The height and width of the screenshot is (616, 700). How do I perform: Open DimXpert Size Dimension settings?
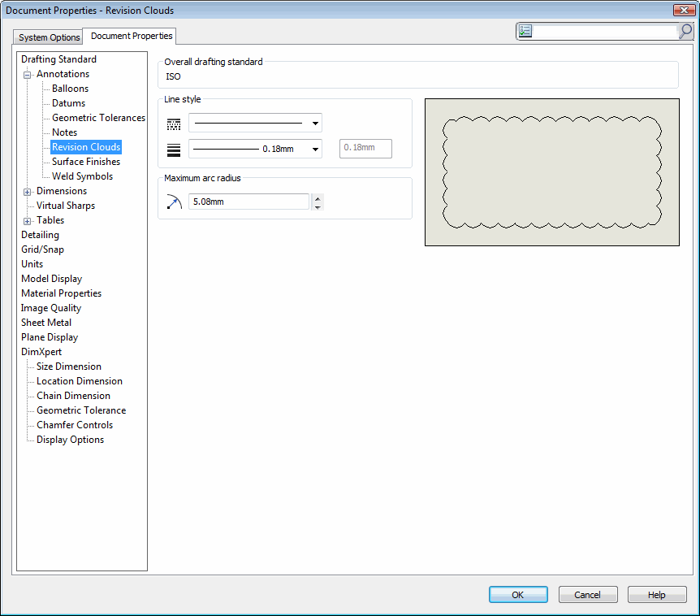[69, 367]
